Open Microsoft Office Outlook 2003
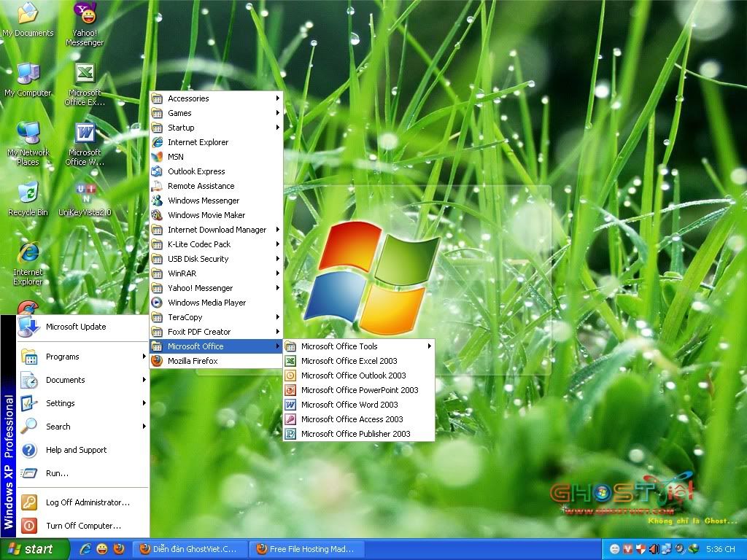 point(353,376)
